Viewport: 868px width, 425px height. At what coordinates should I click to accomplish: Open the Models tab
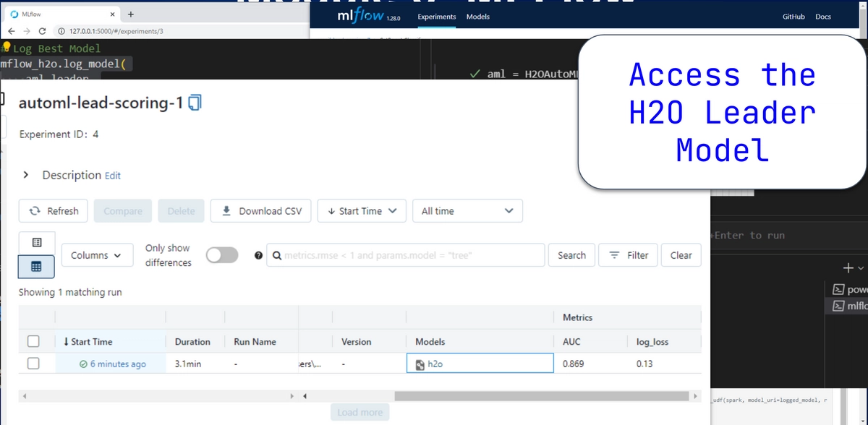477,17
